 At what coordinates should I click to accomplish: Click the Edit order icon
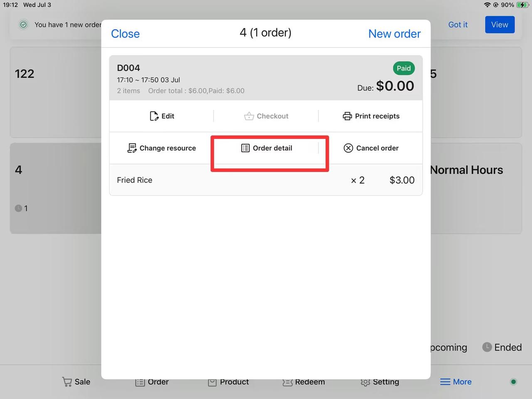click(x=154, y=116)
